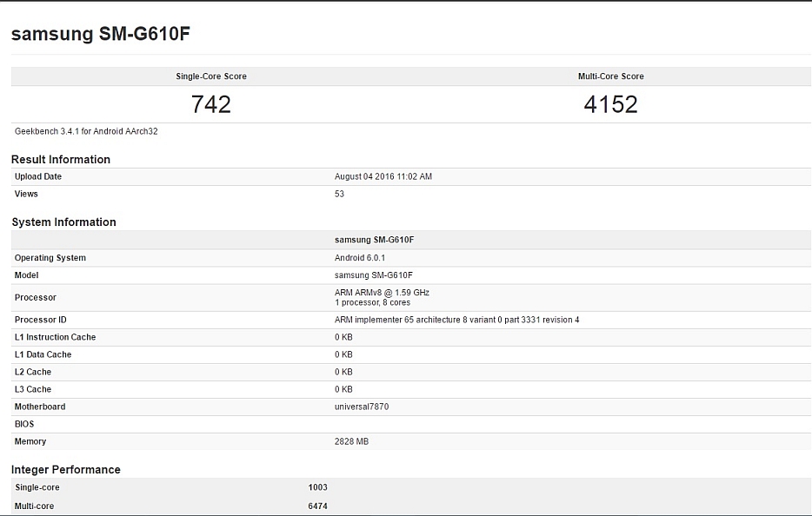Click the "Model" row label
Image resolution: width=812 pixels, height=516 pixels.
[x=26, y=275]
